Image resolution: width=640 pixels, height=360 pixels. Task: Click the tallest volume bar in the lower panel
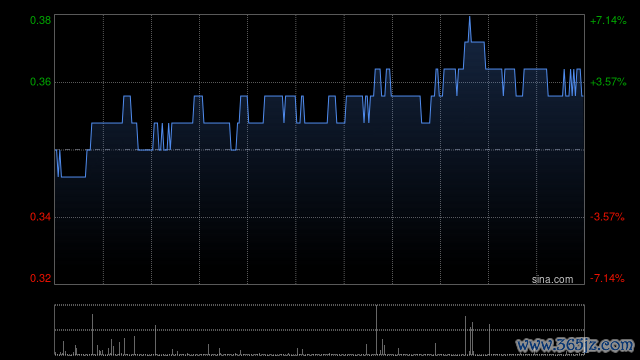[376, 329]
